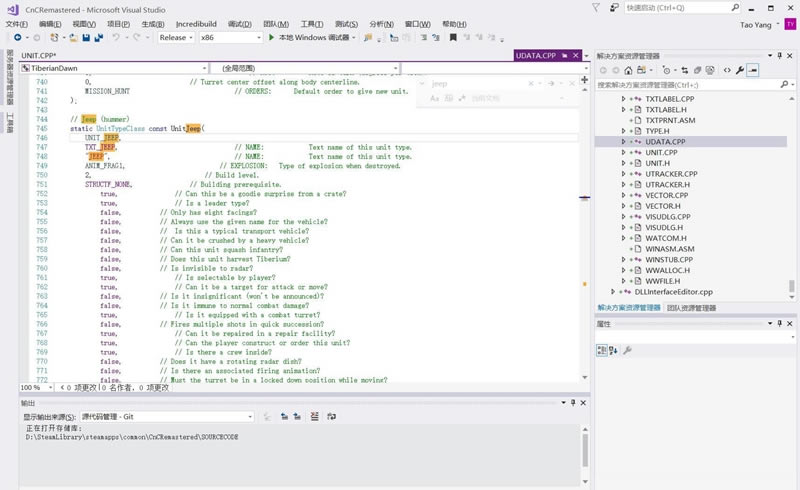Click 本地 Windows 调试器 start button
The image size is (800, 490).
point(311,37)
